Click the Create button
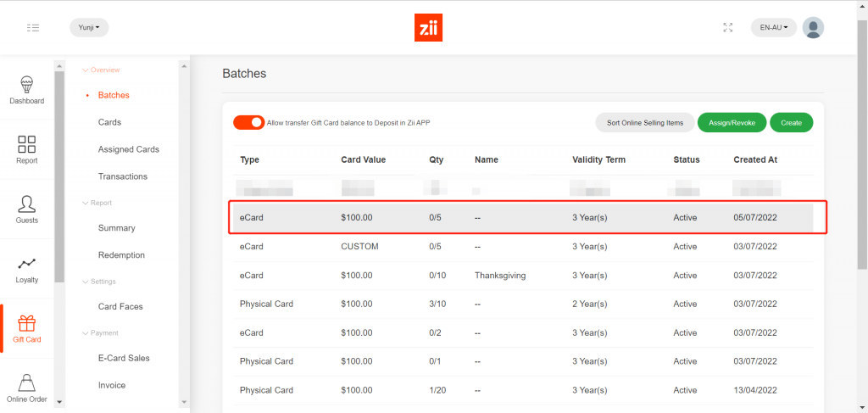Image resolution: width=868 pixels, height=413 pixels. (791, 123)
